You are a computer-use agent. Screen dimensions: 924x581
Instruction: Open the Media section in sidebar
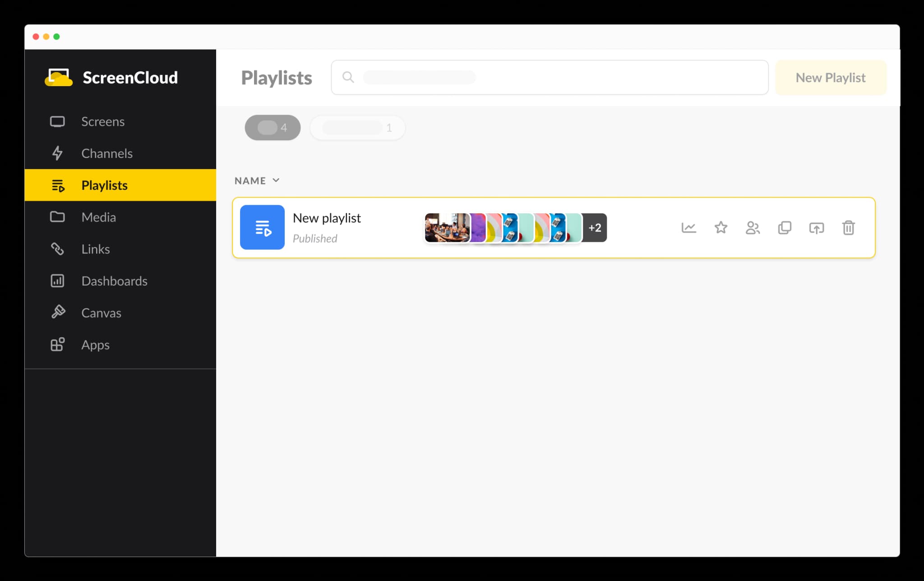(98, 216)
